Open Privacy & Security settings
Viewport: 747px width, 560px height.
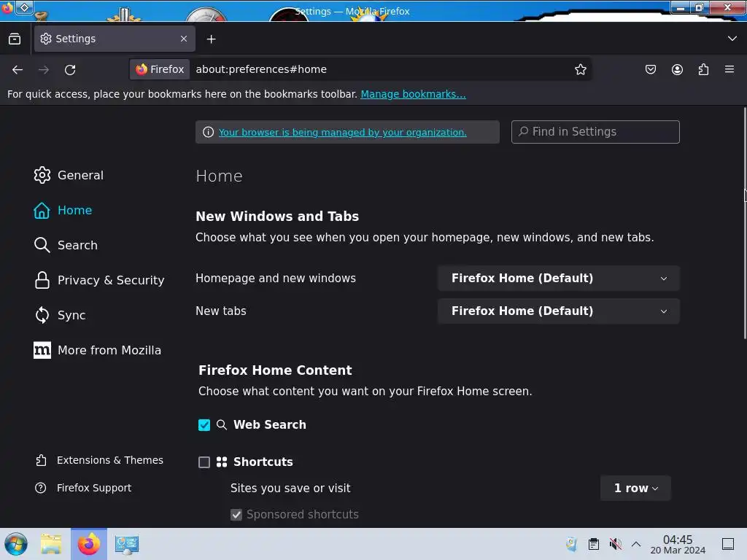(x=99, y=280)
